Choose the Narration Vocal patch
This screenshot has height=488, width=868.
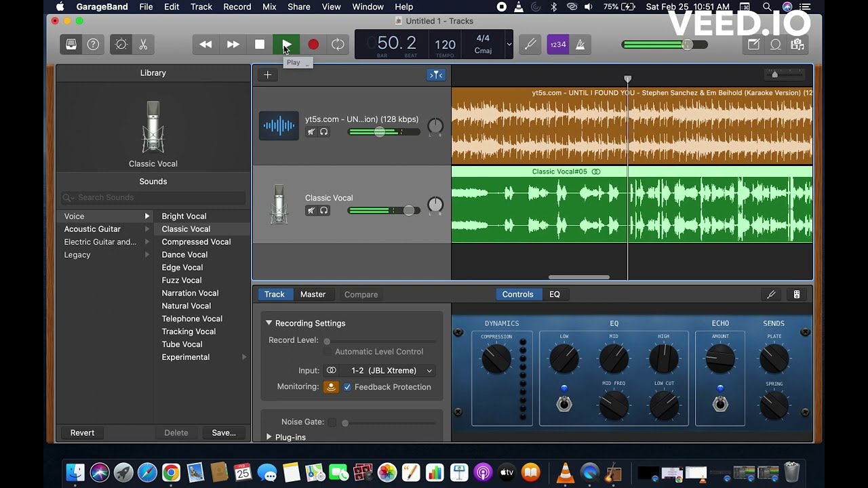pyautogui.click(x=190, y=293)
